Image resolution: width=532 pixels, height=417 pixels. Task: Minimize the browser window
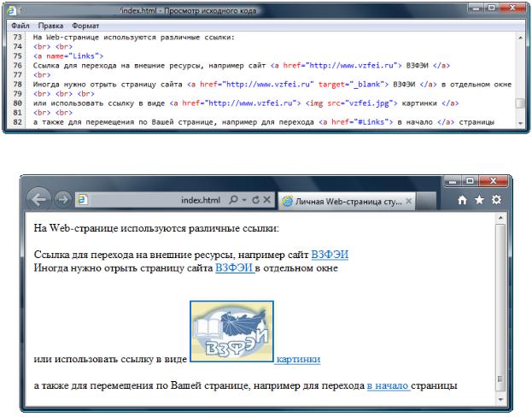[453, 182]
